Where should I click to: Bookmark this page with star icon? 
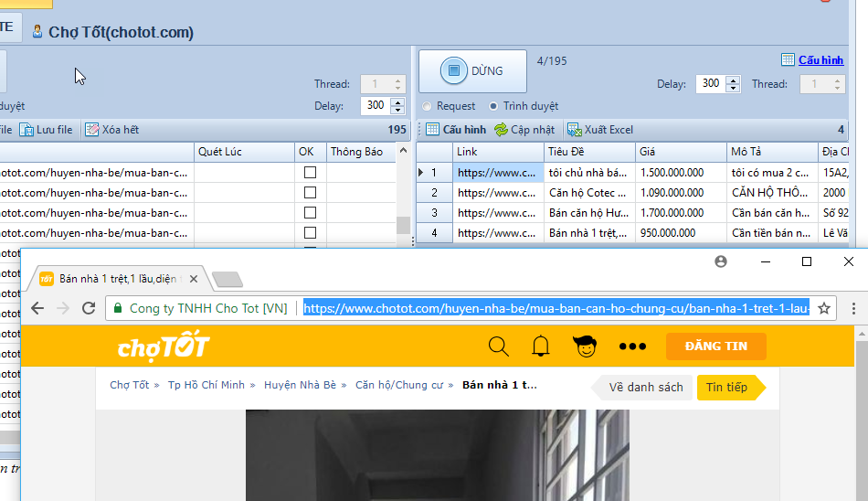[x=824, y=308]
